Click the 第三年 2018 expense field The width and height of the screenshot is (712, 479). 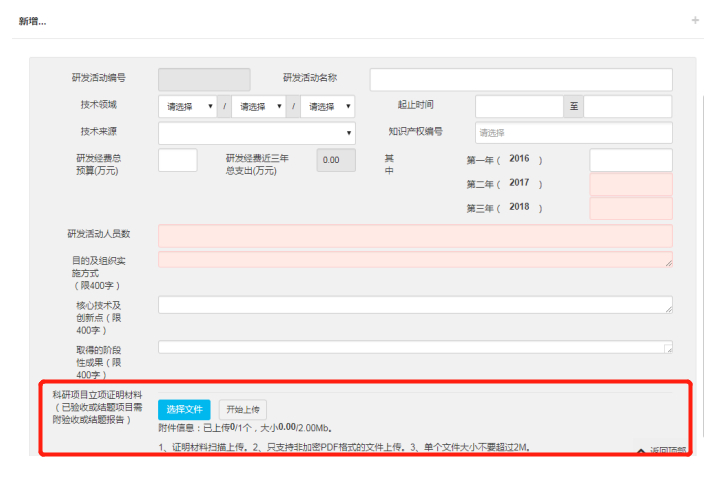coord(630,208)
